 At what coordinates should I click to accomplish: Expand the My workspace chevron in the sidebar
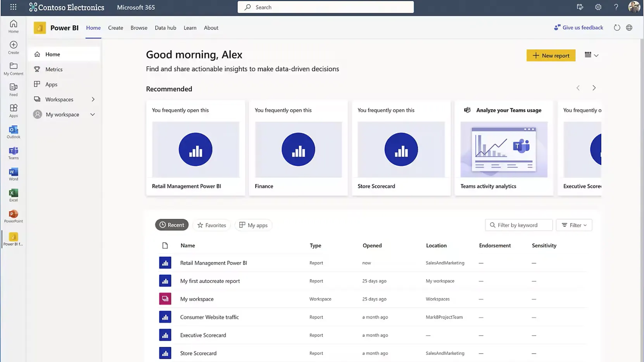(93, 114)
